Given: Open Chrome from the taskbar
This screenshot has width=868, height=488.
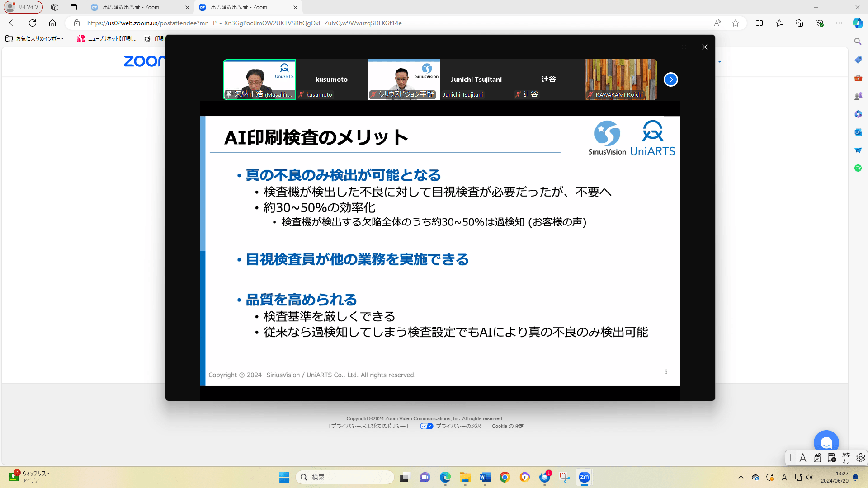Looking at the screenshot, I should pyautogui.click(x=505, y=477).
